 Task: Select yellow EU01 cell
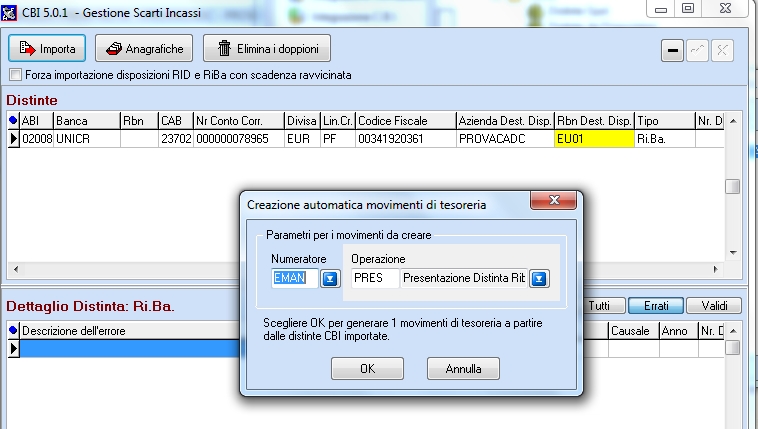[x=594, y=139]
